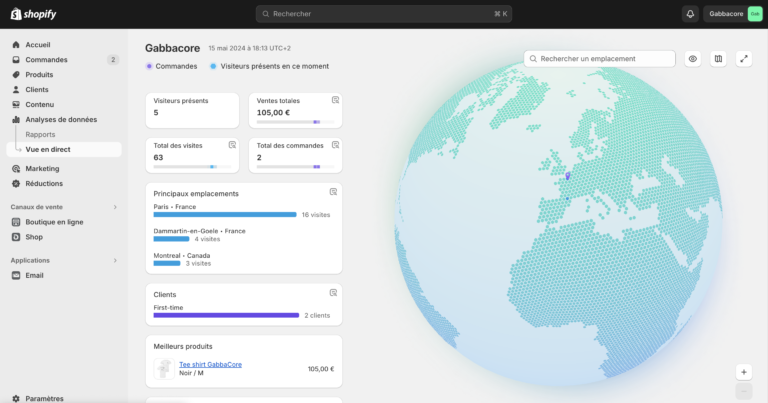Zoom in on the globe
The image size is (768, 403).
pos(743,372)
